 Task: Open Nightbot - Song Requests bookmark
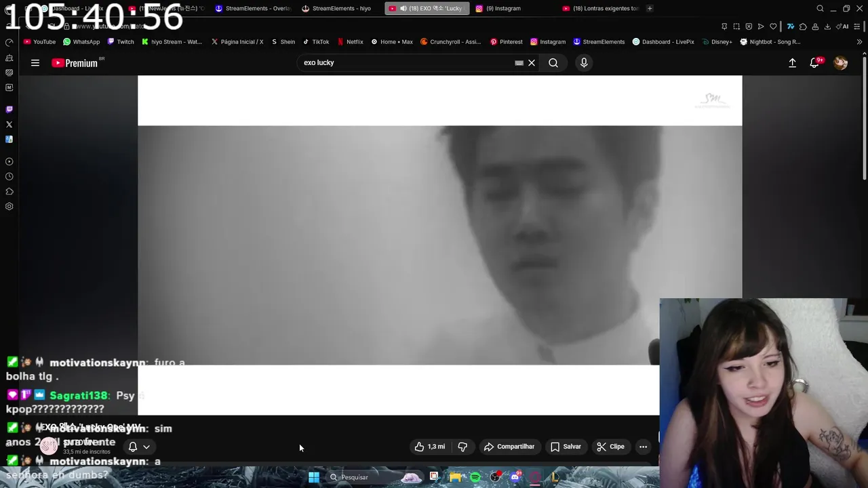point(770,41)
